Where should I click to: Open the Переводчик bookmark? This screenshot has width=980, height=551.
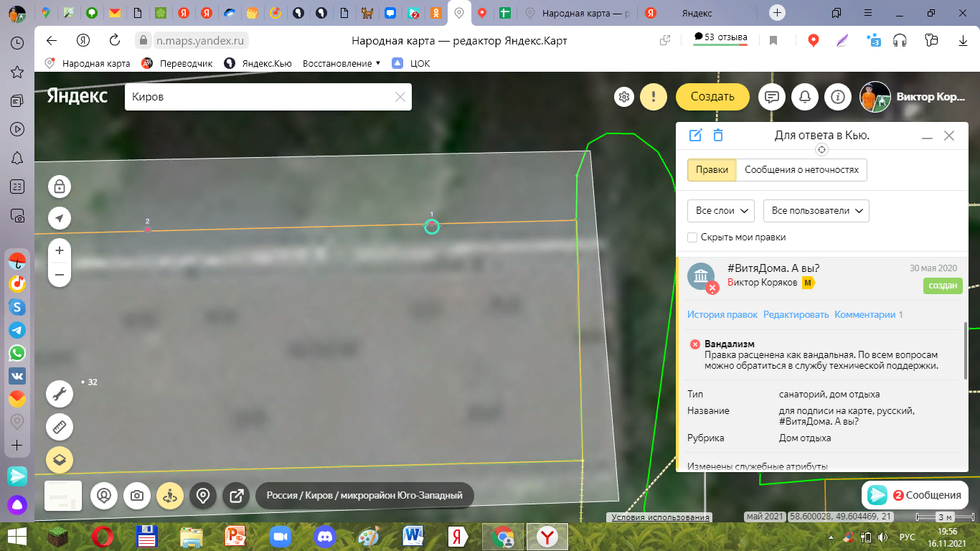point(178,63)
